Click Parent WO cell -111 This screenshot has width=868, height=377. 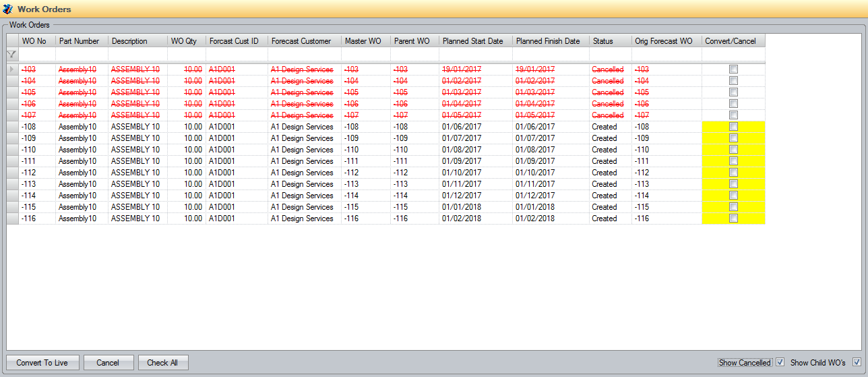pos(414,161)
